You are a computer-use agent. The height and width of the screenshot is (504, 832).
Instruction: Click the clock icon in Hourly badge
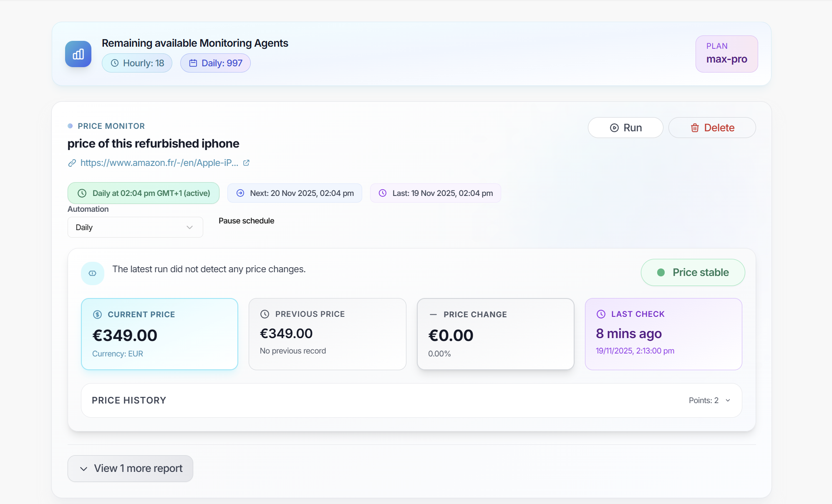[x=114, y=63]
